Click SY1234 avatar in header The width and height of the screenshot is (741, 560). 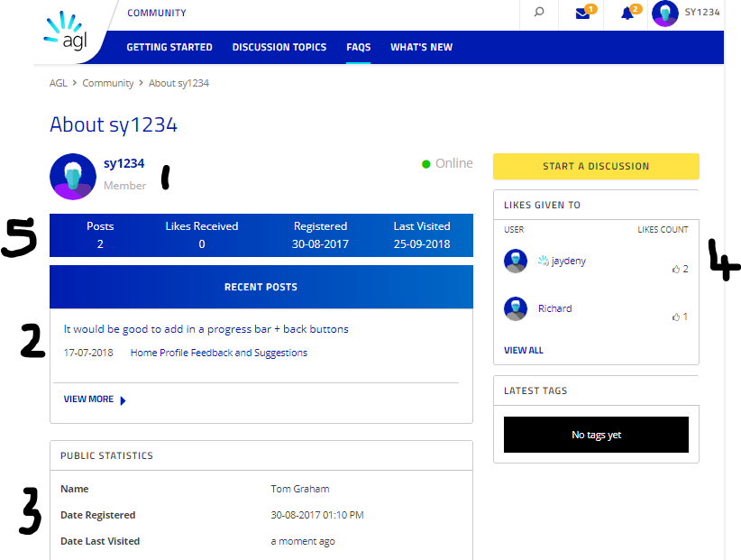coord(665,14)
